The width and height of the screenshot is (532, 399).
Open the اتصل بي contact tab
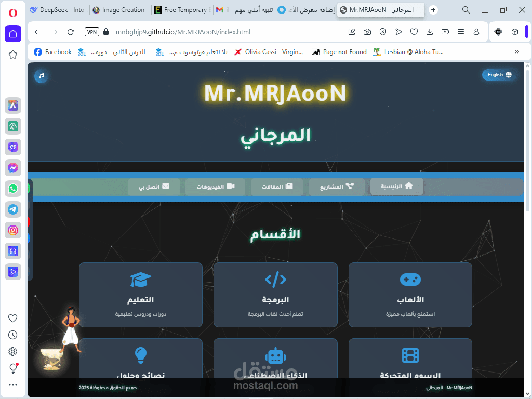(x=154, y=187)
